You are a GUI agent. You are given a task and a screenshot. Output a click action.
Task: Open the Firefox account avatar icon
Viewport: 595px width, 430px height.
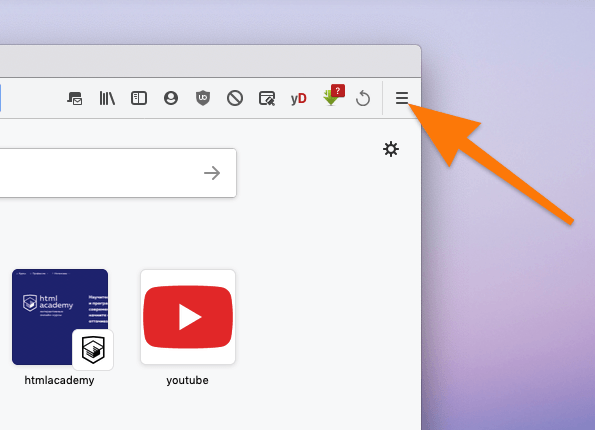[x=171, y=98]
